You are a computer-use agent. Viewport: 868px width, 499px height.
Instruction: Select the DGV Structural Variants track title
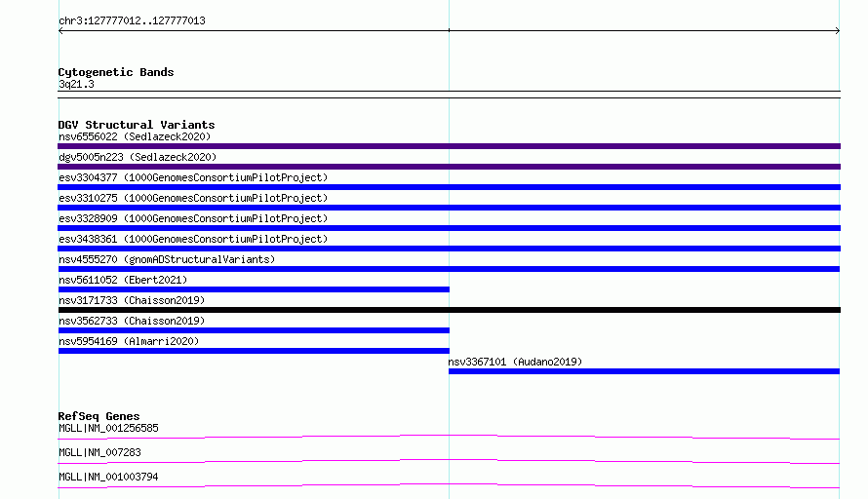click(137, 125)
